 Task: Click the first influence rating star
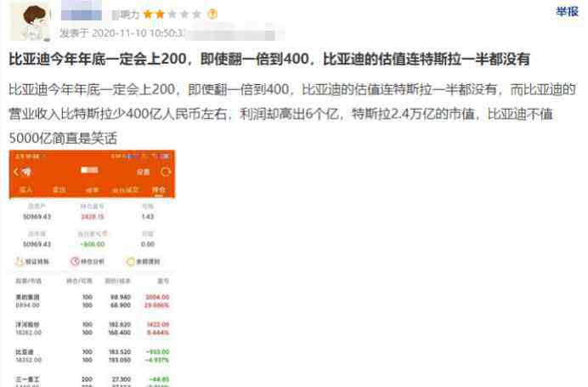[148, 14]
